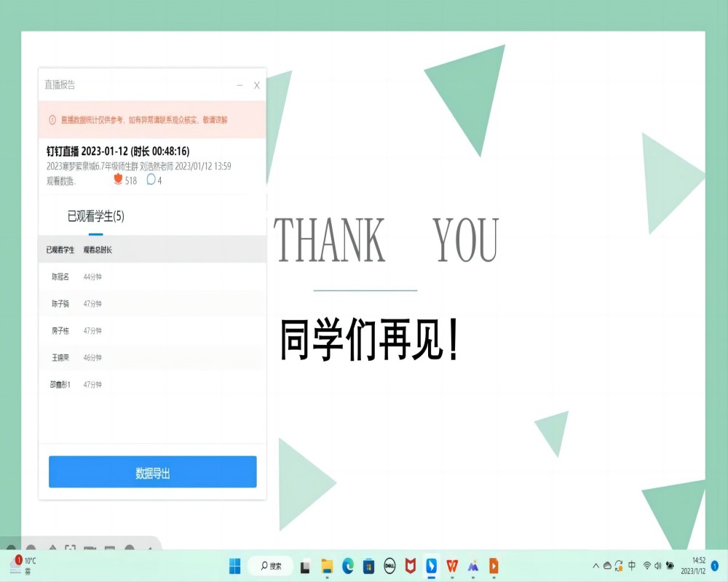Launch Microsoft Edge from the taskbar
728x582 pixels.
348,566
